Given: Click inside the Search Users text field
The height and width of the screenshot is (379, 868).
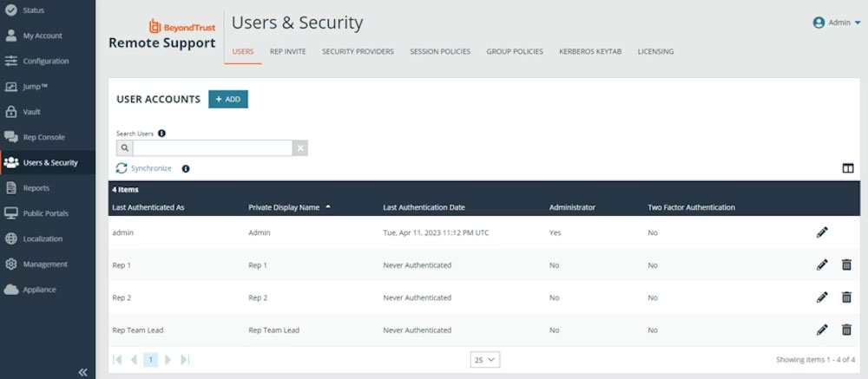Looking at the screenshot, I should [x=213, y=148].
